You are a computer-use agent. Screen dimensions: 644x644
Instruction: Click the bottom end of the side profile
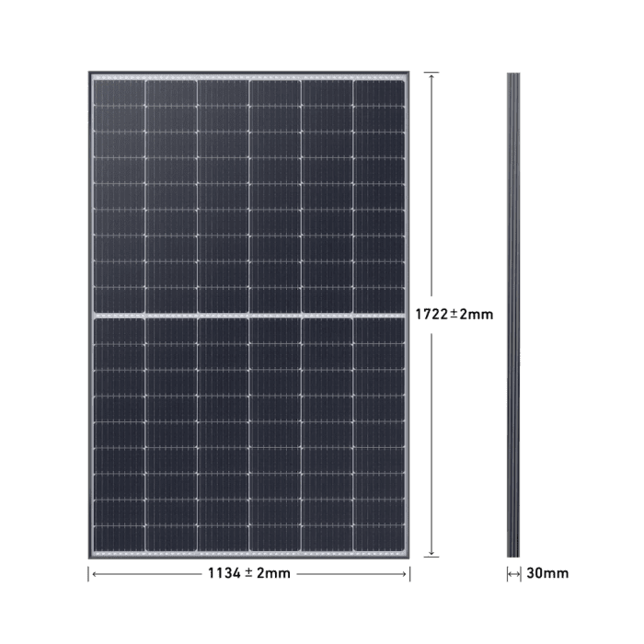point(512,554)
